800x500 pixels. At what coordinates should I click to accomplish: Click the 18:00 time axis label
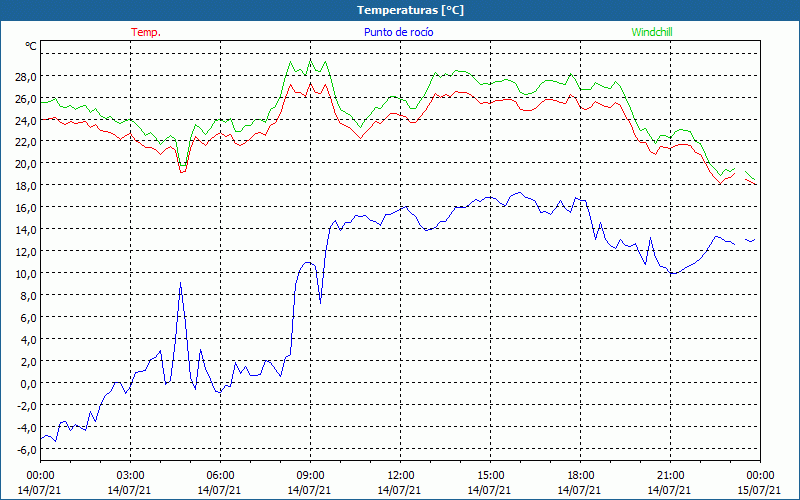pos(581,476)
